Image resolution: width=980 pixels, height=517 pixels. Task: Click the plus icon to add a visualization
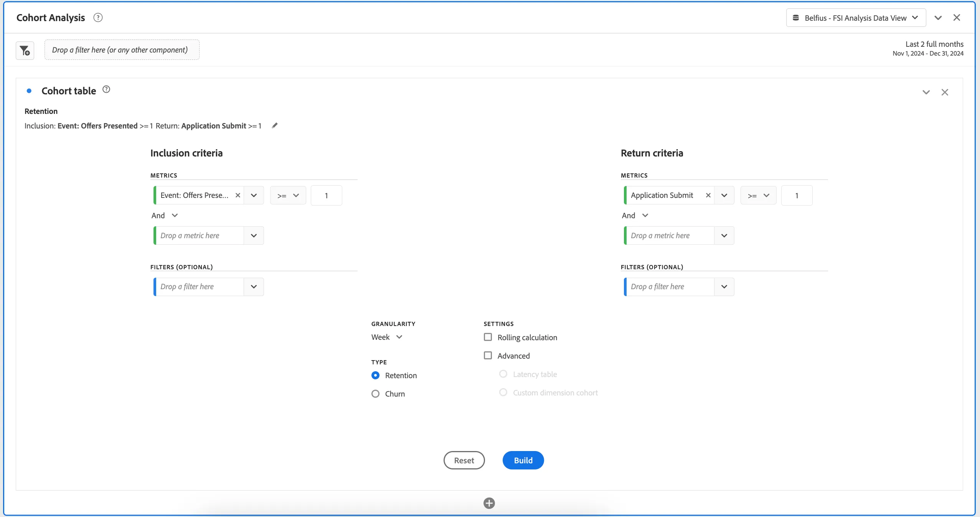[489, 503]
